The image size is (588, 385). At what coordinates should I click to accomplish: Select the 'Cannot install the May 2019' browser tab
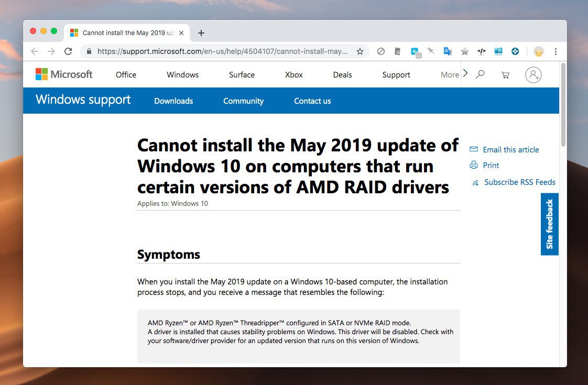point(127,33)
